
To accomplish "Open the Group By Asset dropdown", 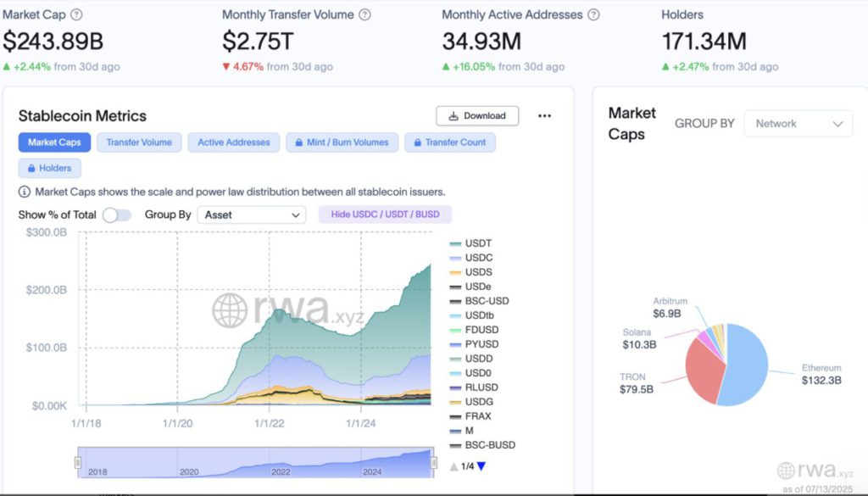I will coord(252,215).
